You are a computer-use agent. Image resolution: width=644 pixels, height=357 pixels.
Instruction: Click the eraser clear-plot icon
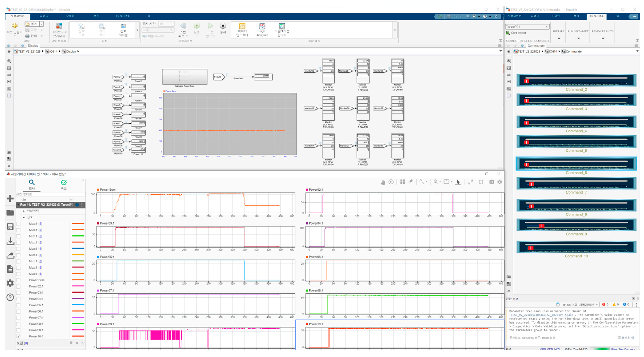(x=411, y=182)
